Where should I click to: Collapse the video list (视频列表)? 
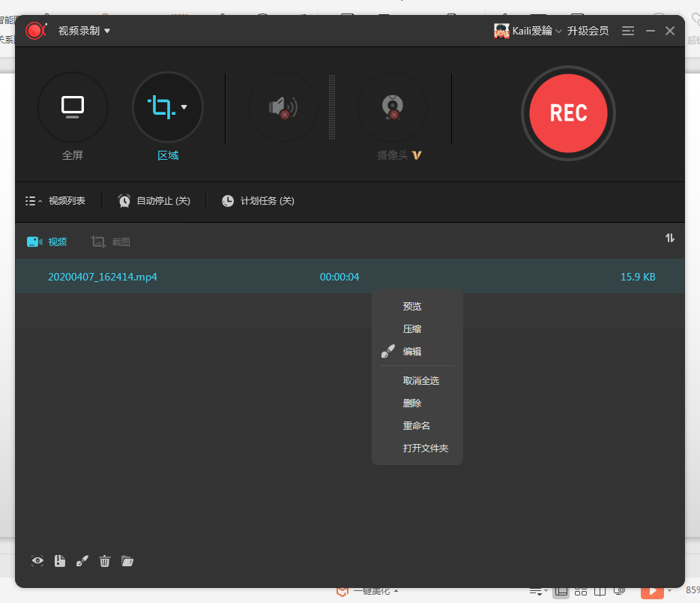pos(55,201)
